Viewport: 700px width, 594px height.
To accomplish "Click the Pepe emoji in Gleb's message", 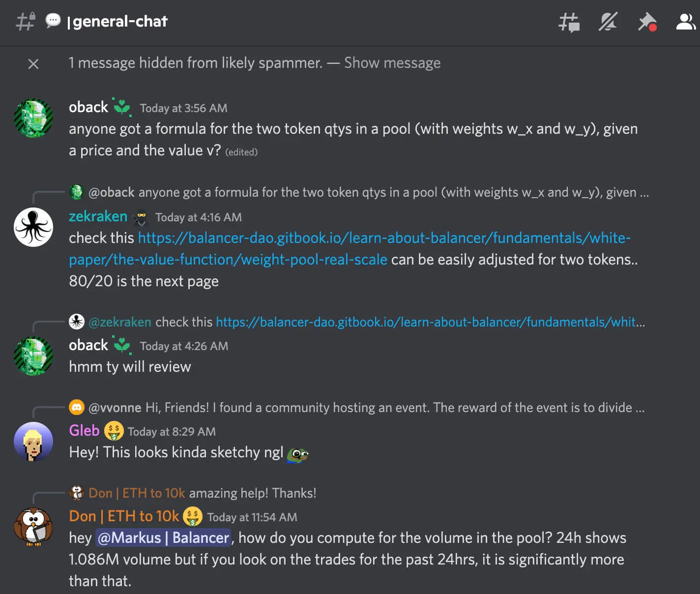I will 298,453.
